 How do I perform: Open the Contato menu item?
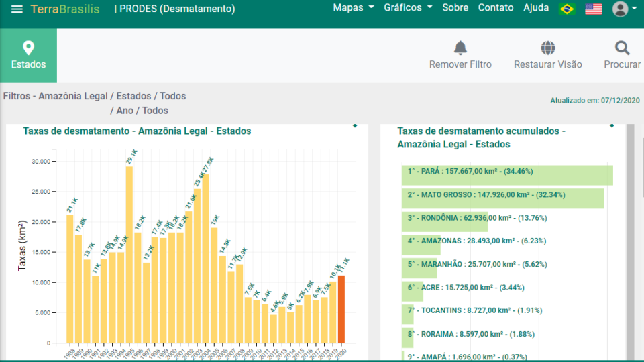tap(495, 8)
